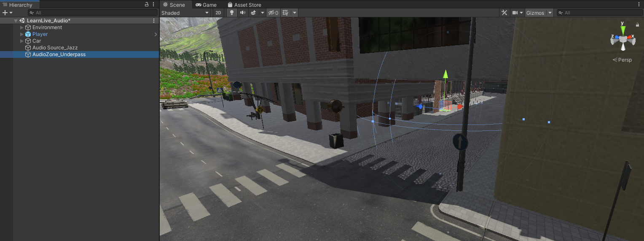Expand the Car object in Hierarchy
644x241 pixels.
click(x=22, y=41)
